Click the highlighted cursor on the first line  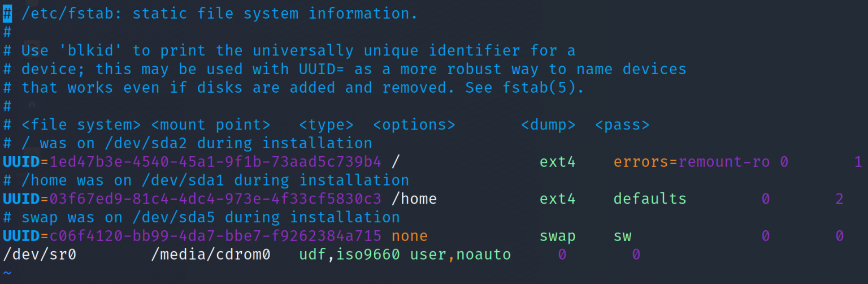pyautogui.click(x=7, y=14)
